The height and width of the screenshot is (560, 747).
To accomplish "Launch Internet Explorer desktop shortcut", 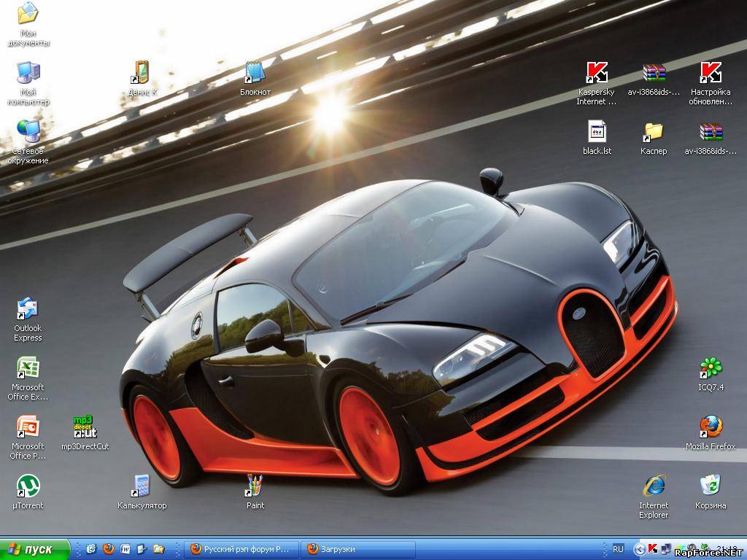I will coord(654,486).
